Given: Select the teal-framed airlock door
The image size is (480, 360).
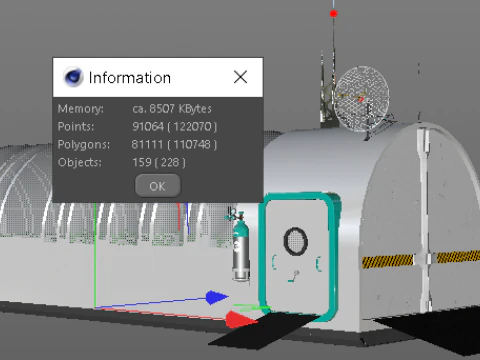Looking at the screenshot, I should pyautogui.click(x=299, y=256).
